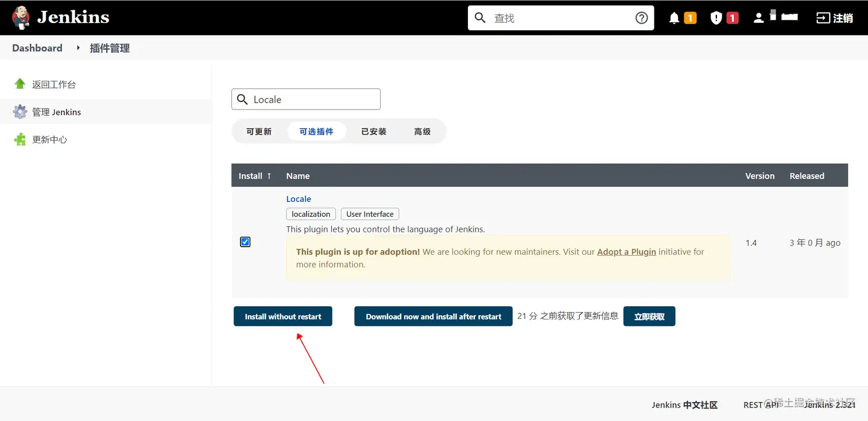Click the green up arrow 返回工作台 icon

[x=20, y=84]
